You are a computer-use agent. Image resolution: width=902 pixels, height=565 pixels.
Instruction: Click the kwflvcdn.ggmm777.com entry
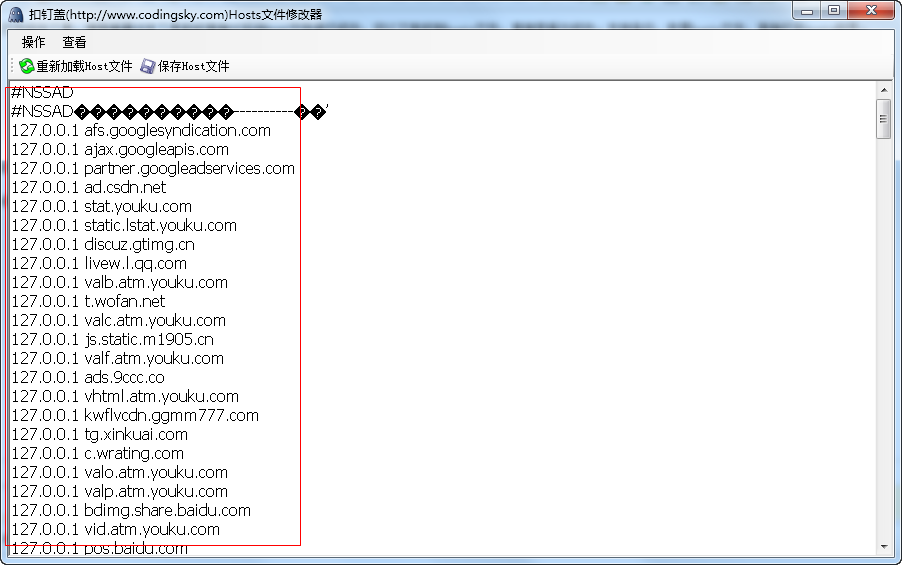(x=135, y=415)
